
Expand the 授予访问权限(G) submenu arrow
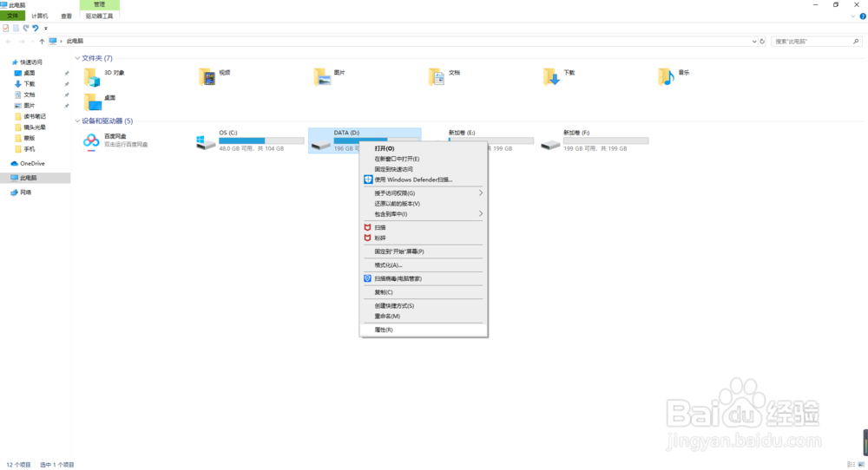[x=481, y=193]
